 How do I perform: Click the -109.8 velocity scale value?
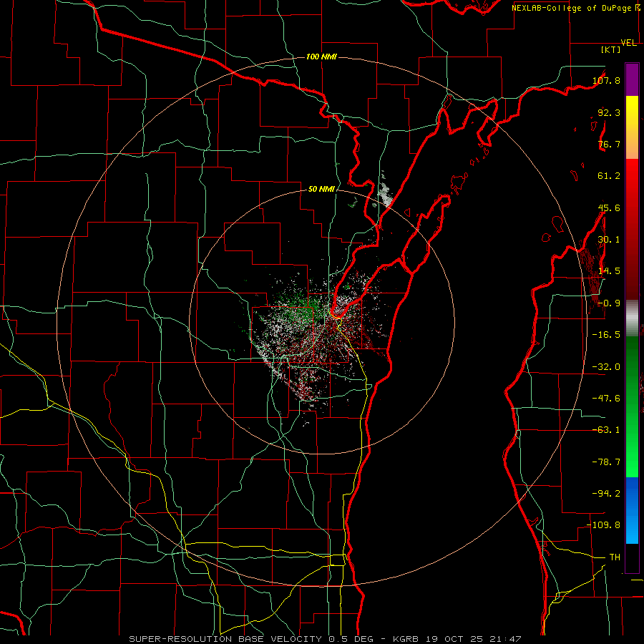[x=603, y=525]
